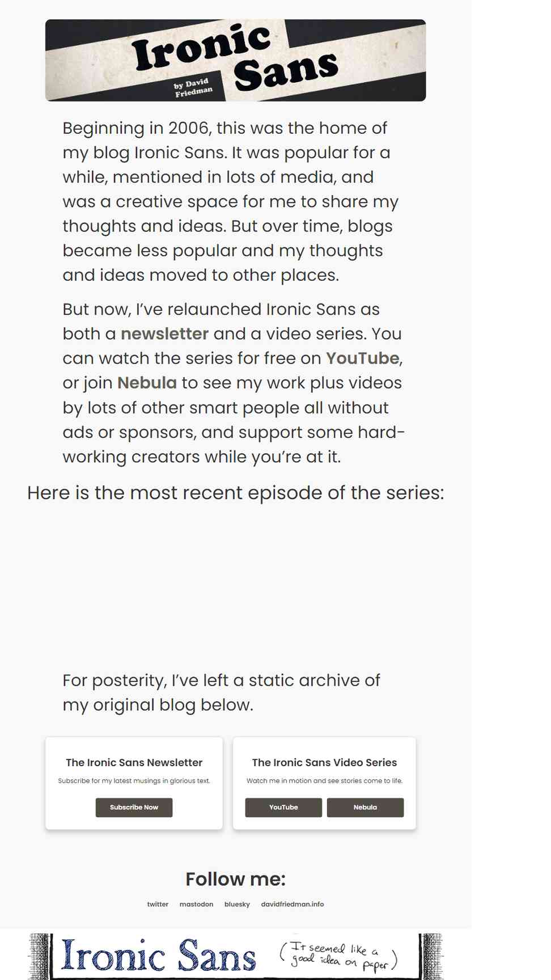Click the YouTube button in Video Series card
This screenshot has width=551, height=980.
(x=283, y=807)
